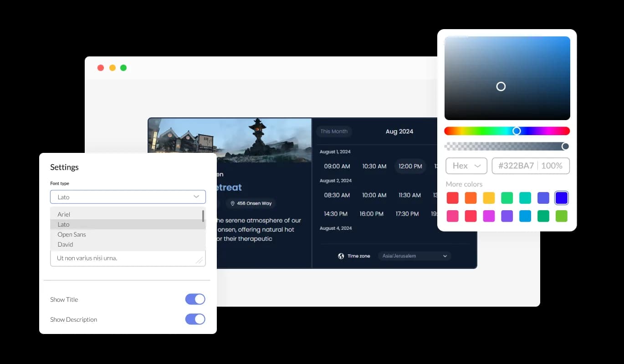
Task: Choose David from the font list
Action: 65,244
